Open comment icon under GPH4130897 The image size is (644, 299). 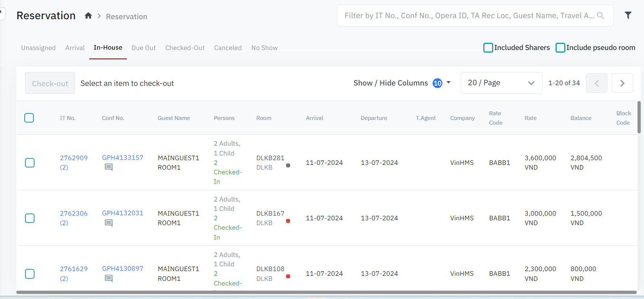108,278
